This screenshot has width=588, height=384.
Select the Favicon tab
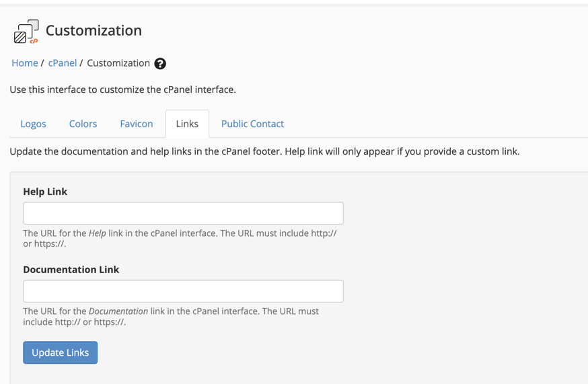coord(137,124)
